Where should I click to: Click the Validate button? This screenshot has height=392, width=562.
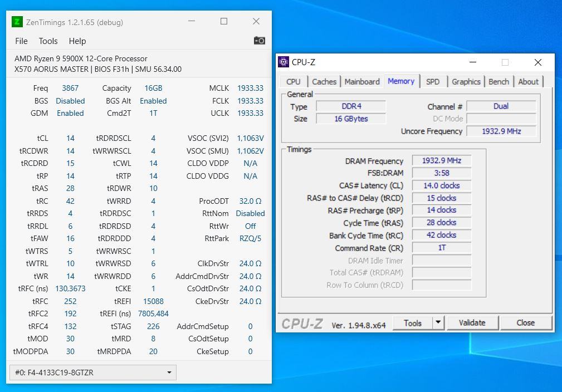pos(472,323)
